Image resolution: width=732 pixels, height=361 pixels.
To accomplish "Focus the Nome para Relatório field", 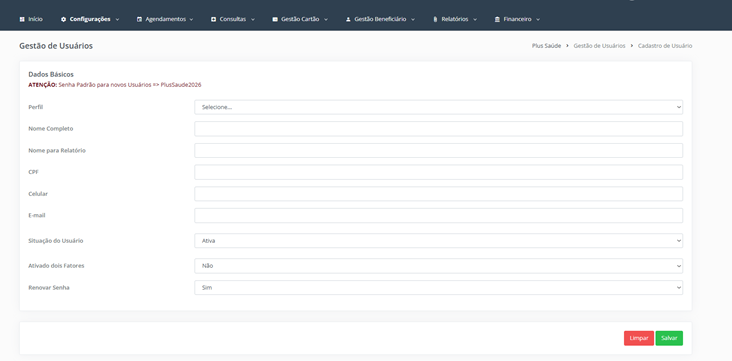I will (438, 150).
